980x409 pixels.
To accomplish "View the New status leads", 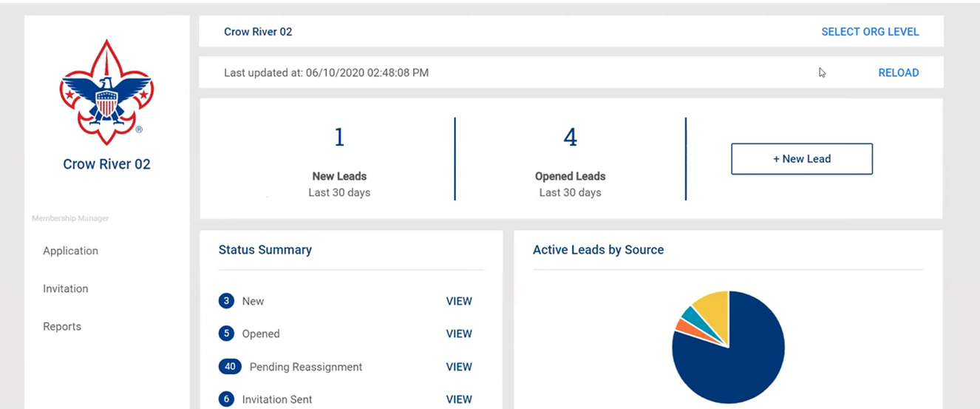I will [x=459, y=301].
